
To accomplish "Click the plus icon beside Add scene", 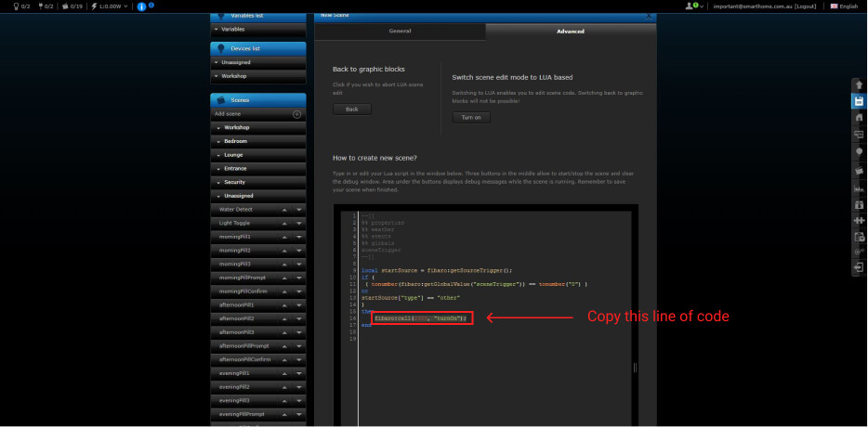I will point(296,114).
